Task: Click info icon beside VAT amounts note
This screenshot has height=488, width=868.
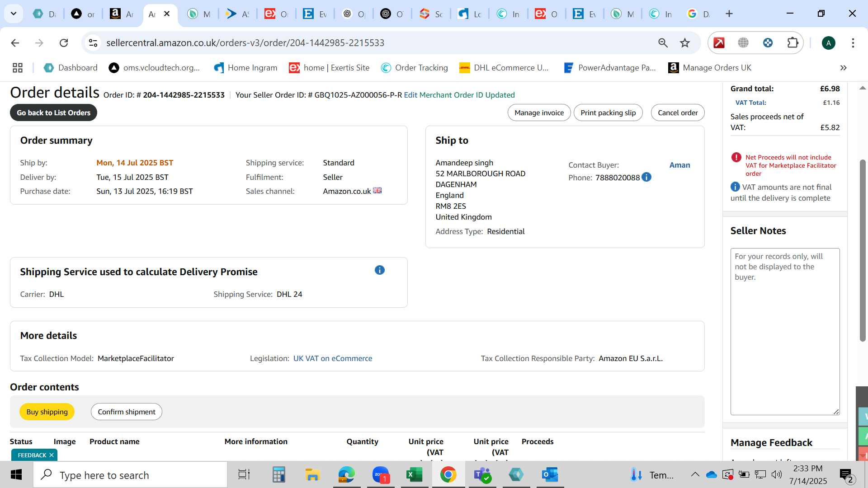Action: [x=735, y=187]
